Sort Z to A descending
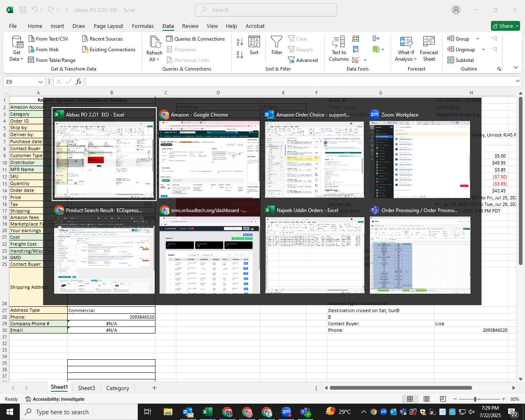 point(240,55)
